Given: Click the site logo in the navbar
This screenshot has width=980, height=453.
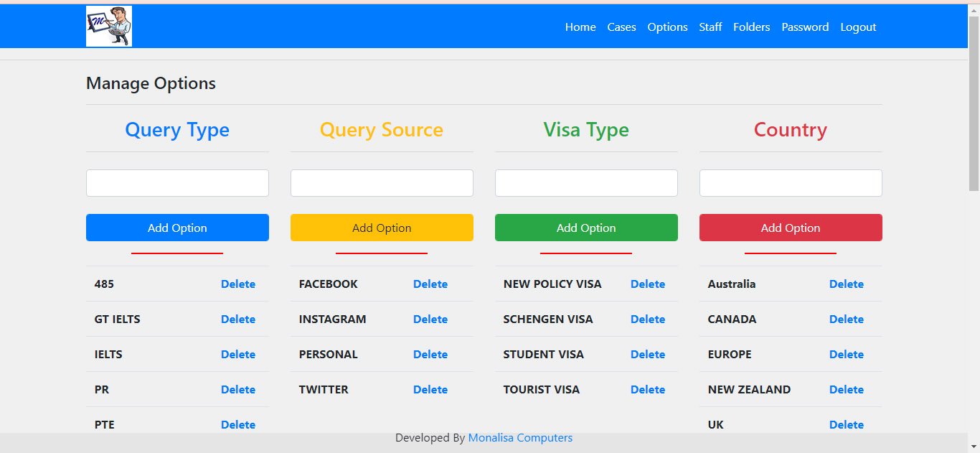Looking at the screenshot, I should point(109,27).
